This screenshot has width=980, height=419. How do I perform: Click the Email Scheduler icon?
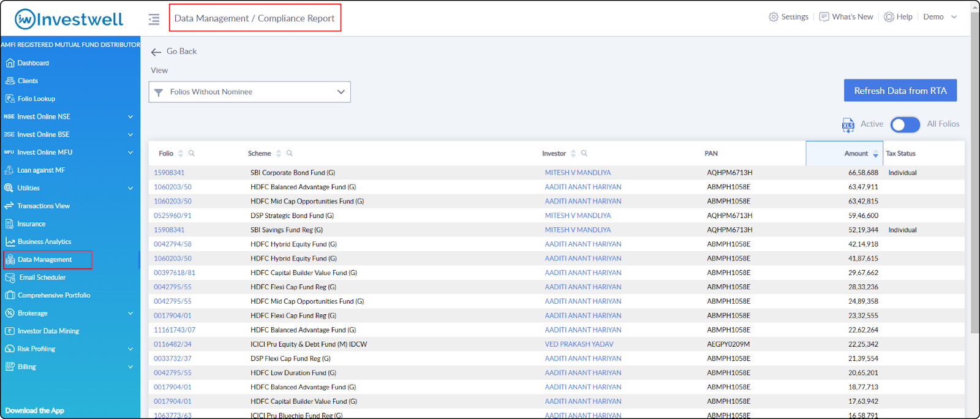tap(10, 277)
